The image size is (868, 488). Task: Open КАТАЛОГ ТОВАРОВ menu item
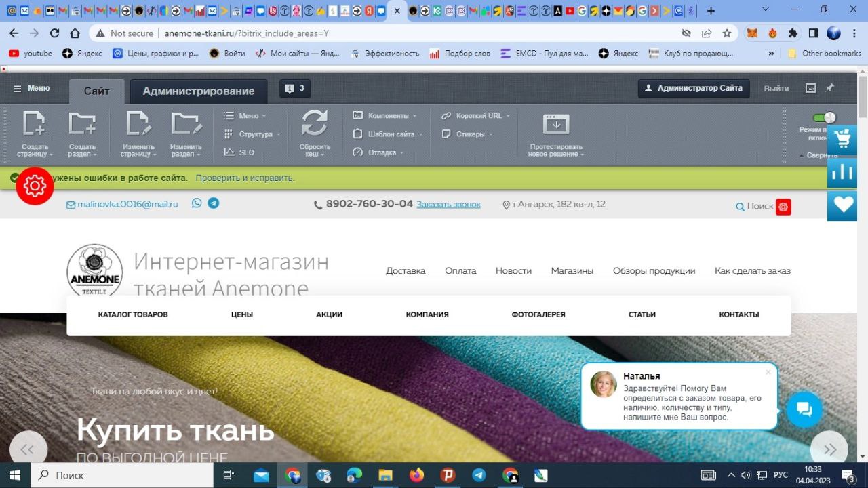tap(133, 314)
